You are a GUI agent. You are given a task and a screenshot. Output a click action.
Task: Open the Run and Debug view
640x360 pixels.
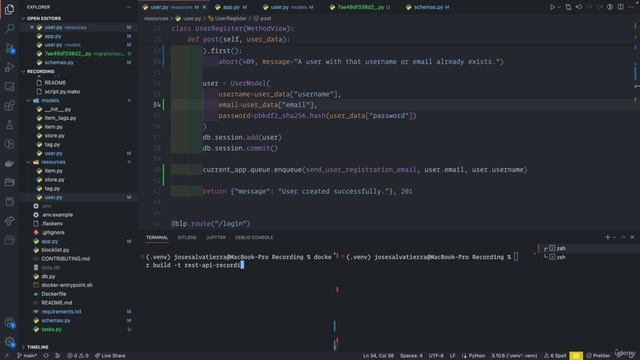(x=9, y=67)
